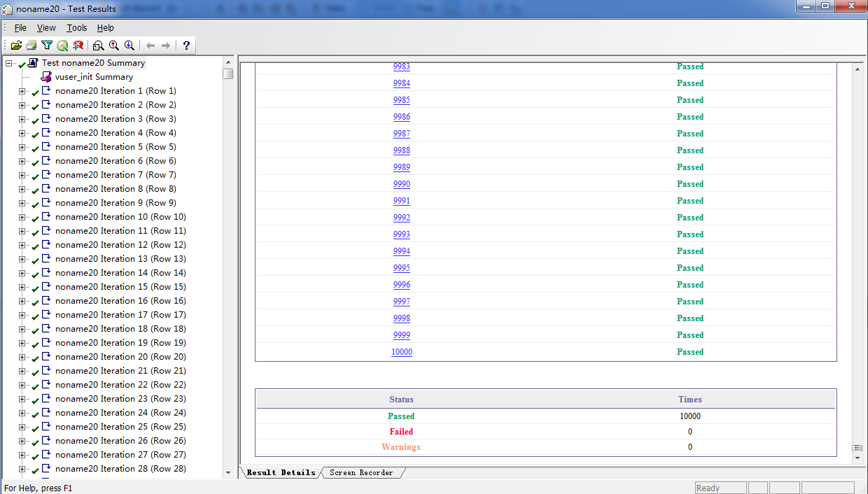Open the Help menu
The width and height of the screenshot is (868, 494).
[106, 28]
